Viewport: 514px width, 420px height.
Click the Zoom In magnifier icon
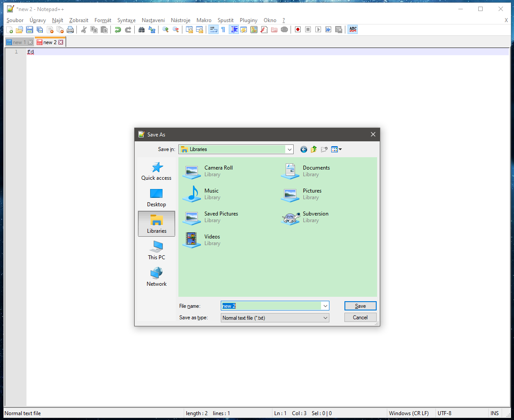point(165,30)
